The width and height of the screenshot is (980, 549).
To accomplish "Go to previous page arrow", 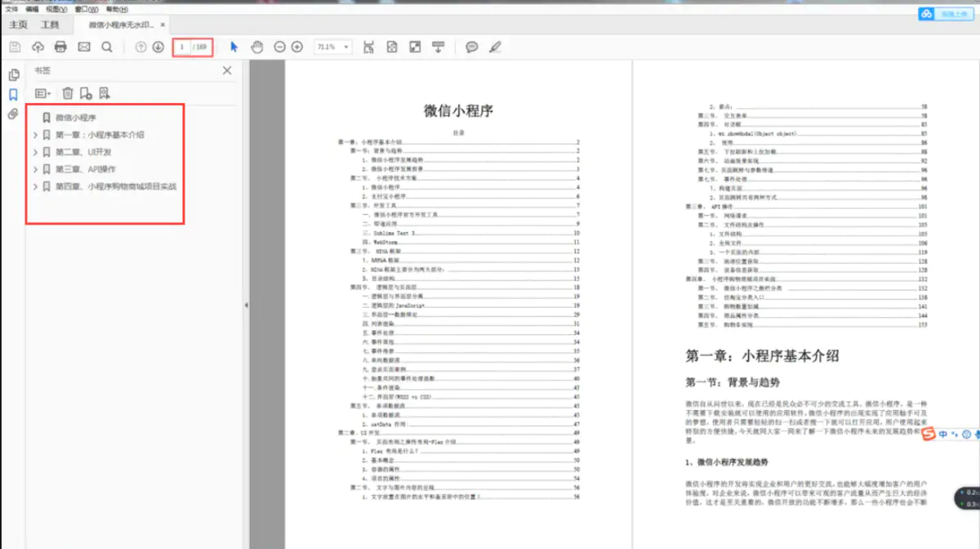I will 140,47.
